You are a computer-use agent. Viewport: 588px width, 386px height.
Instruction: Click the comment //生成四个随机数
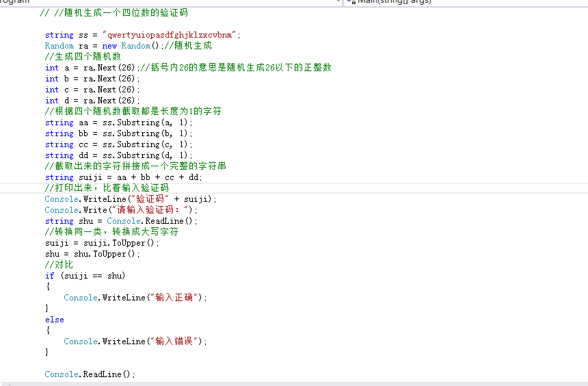(x=83, y=57)
